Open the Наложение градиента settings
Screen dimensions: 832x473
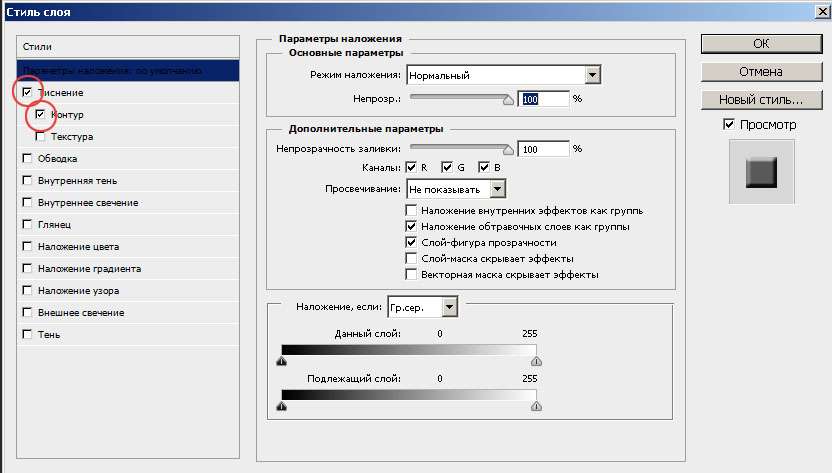(x=90, y=269)
